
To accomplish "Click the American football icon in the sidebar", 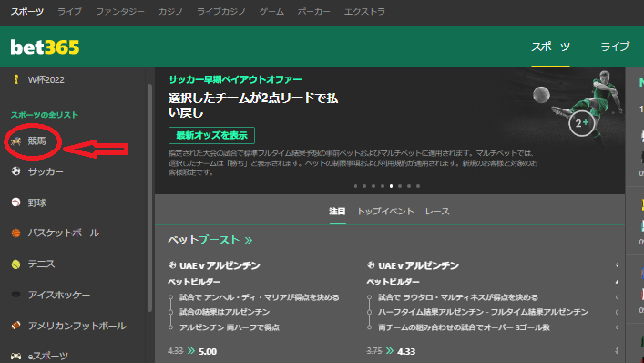I will coord(16,326).
